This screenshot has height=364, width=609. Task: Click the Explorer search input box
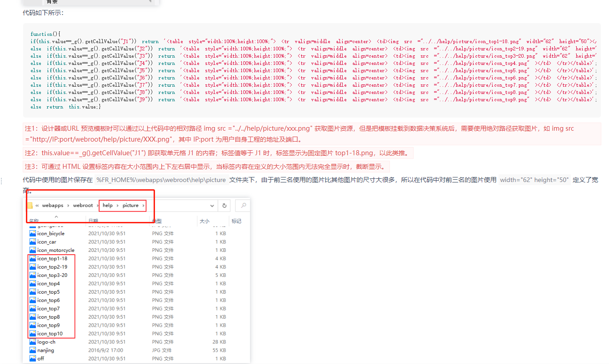244,206
